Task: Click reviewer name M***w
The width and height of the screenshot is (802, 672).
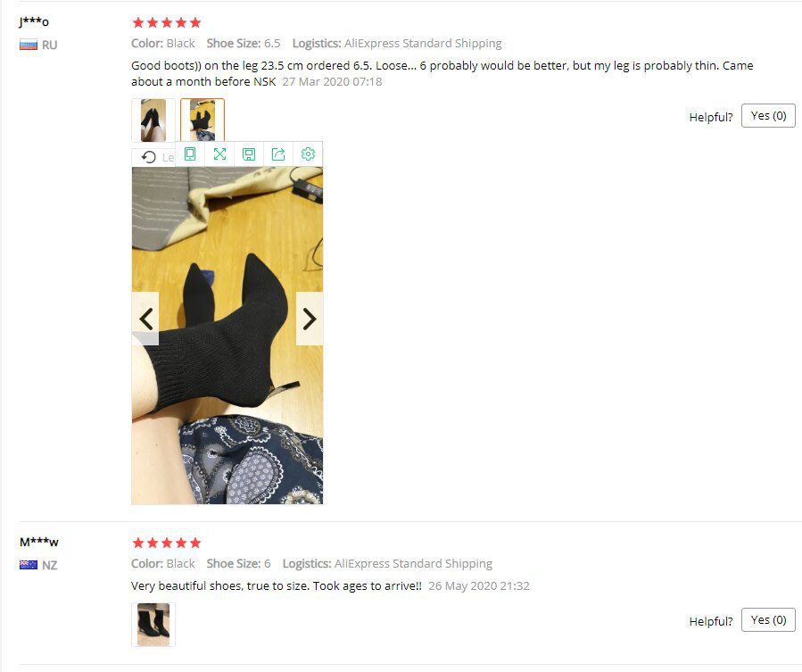Action: point(39,542)
